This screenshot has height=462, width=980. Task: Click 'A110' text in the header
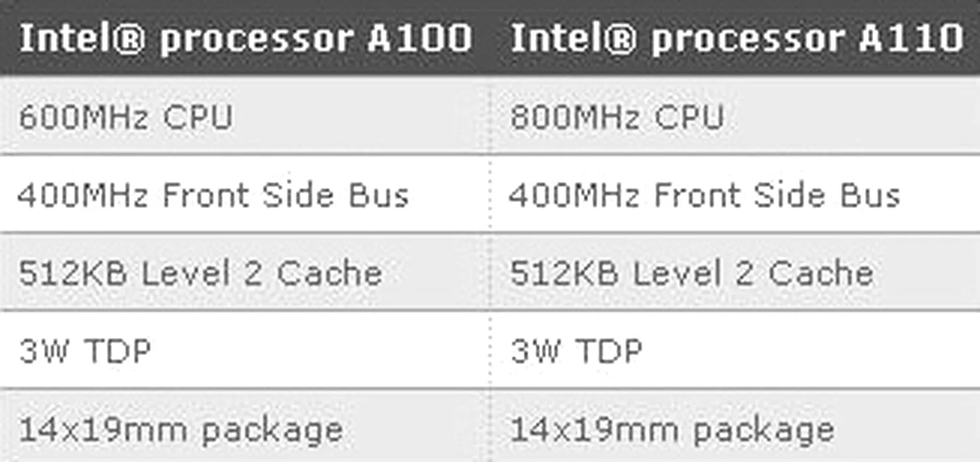pos(911,38)
